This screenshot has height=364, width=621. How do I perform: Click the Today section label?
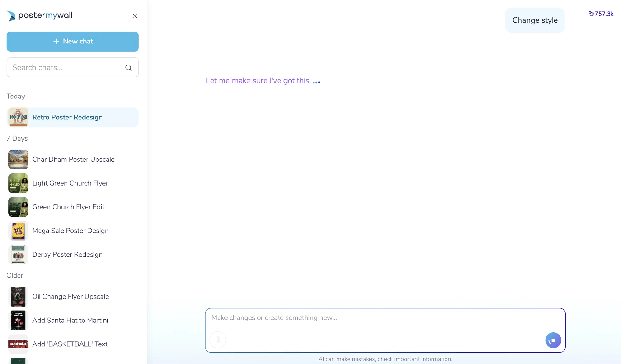pos(16,97)
